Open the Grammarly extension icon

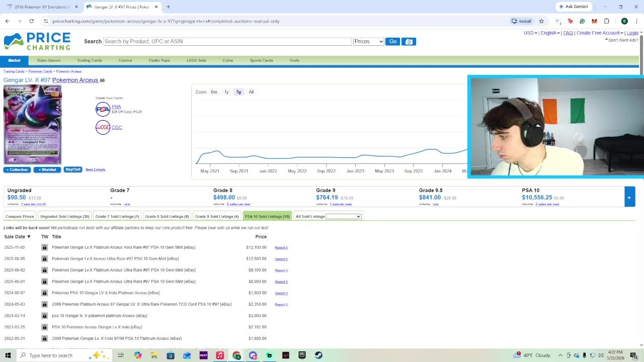[582, 21]
